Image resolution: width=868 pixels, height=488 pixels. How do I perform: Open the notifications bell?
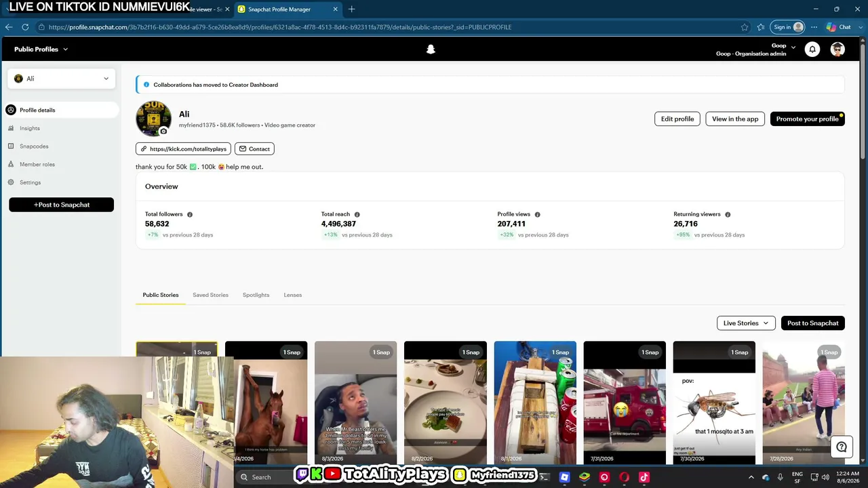click(x=812, y=49)
